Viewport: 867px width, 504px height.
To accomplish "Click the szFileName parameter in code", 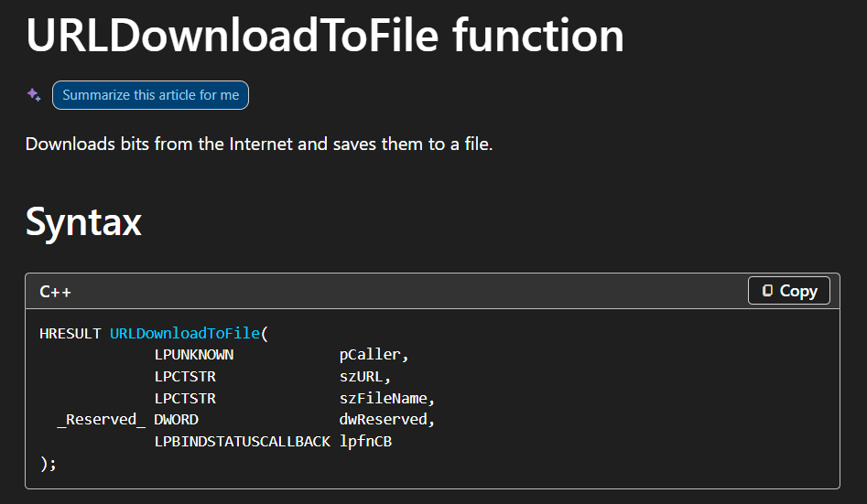I will tap(385, 398).
